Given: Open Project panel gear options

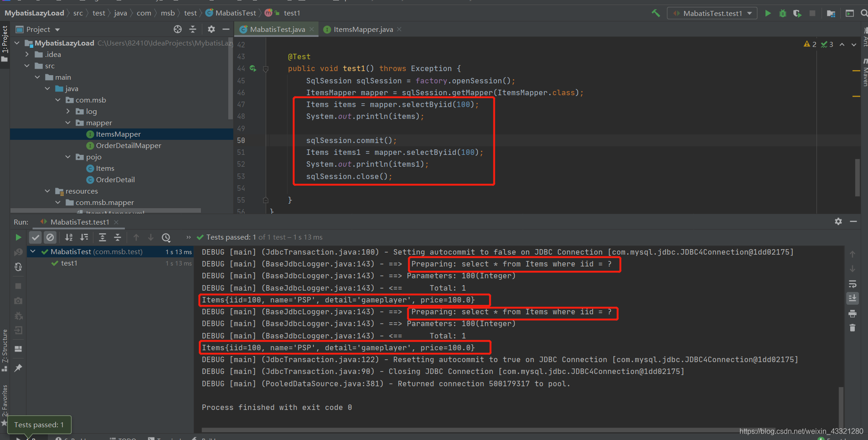Looking at the screenshot, I should pos(211,29).
